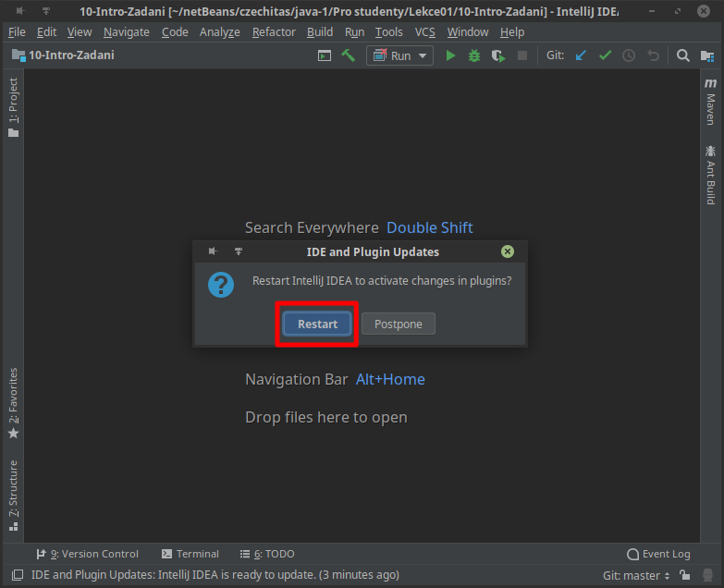
Task: Open the Run configuration dropdown
Action: click(400, 55)
